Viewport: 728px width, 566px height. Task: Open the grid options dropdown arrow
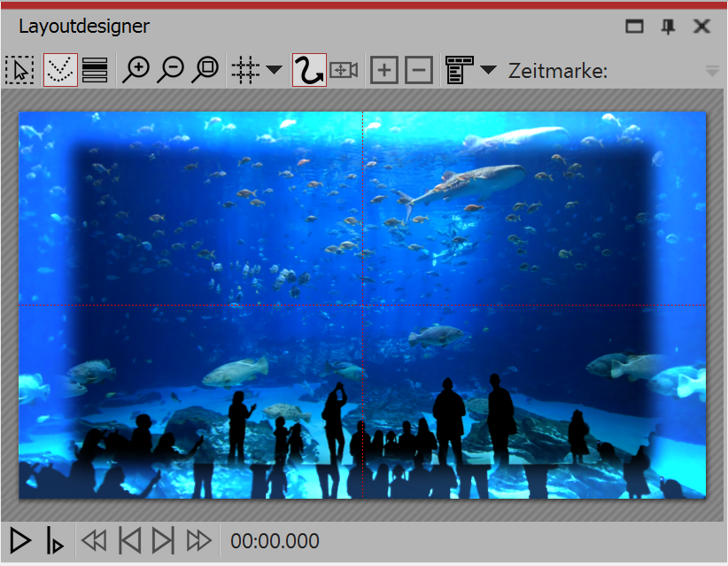274,70
